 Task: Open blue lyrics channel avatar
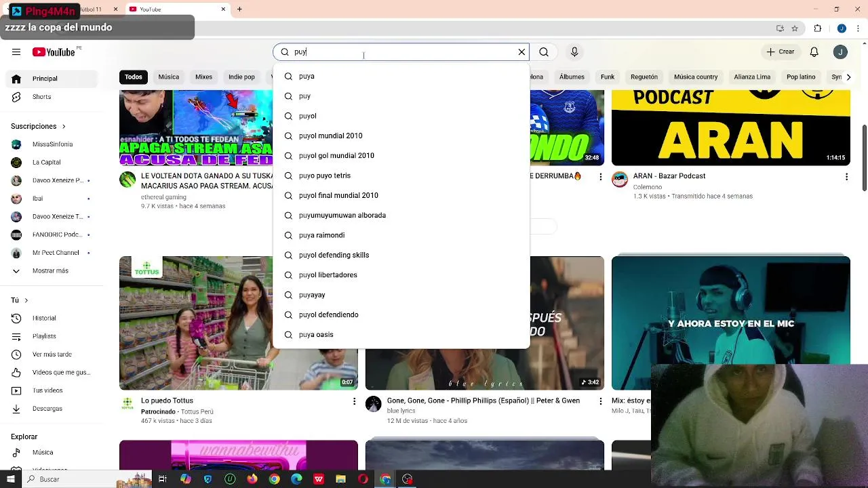click(x=374, y=405)
